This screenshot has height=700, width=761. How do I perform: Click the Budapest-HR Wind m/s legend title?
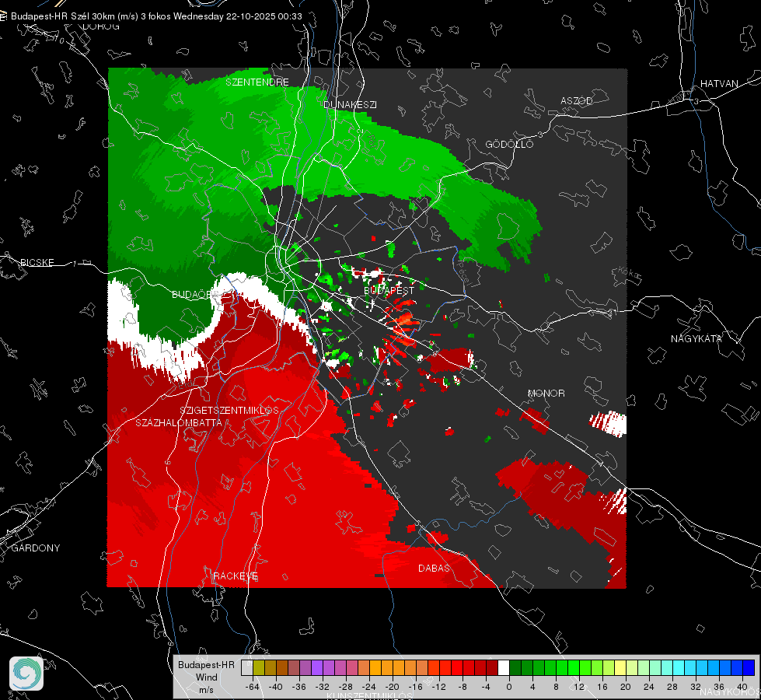(206, 677)
